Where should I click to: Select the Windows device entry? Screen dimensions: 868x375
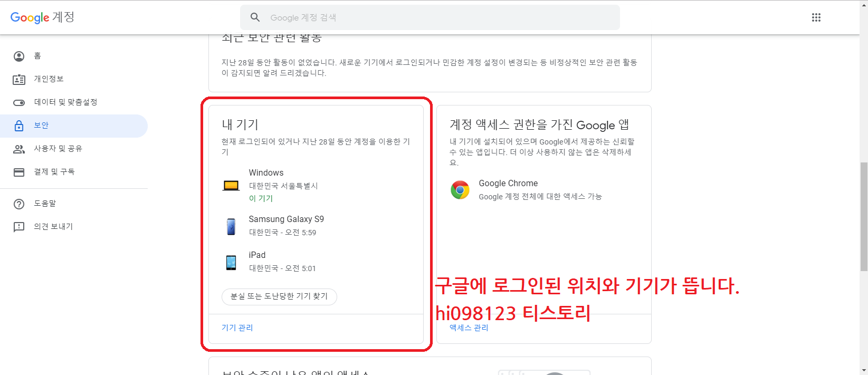pyautogui.click(x=316, y=186)
